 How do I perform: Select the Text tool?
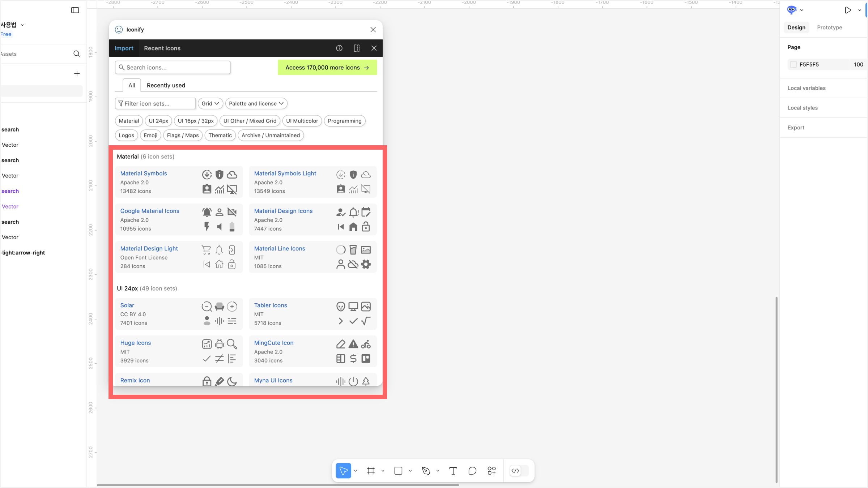click(453, 471)
